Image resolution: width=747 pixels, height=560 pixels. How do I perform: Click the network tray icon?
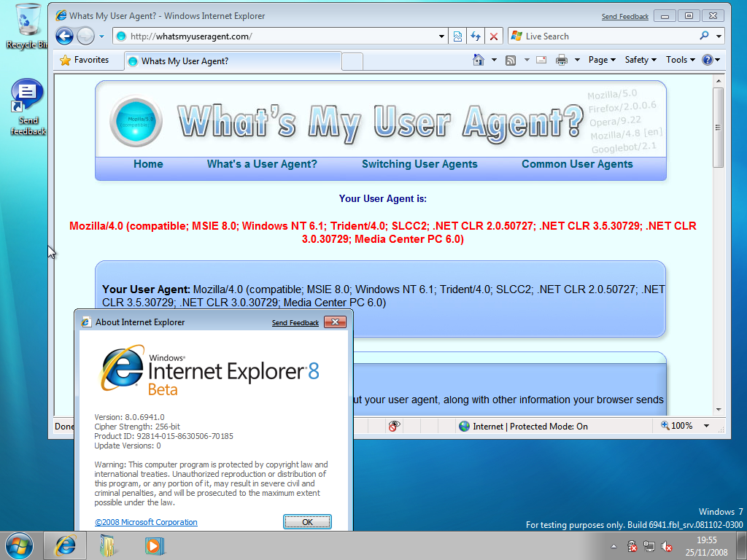(x=649, y=546)
